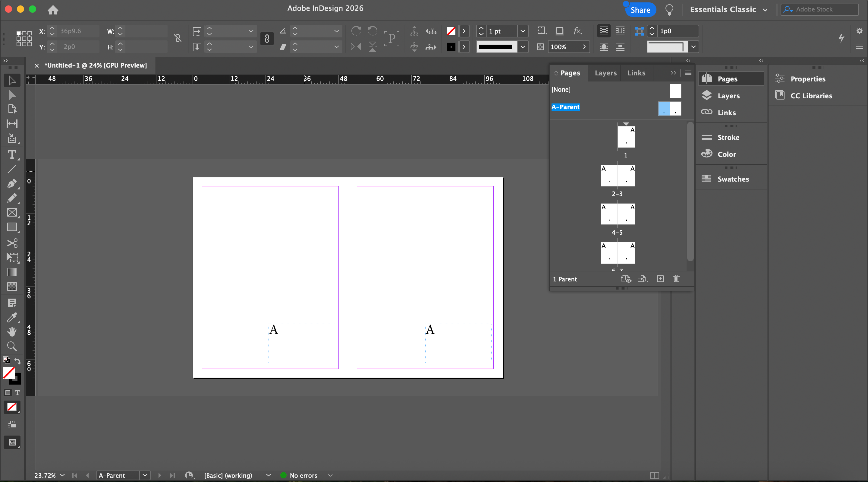Image resolution: width=868 pixels, height=482 pixels.
Task: Swap fill and stroke colors
Action: click(x=17, y=361)
